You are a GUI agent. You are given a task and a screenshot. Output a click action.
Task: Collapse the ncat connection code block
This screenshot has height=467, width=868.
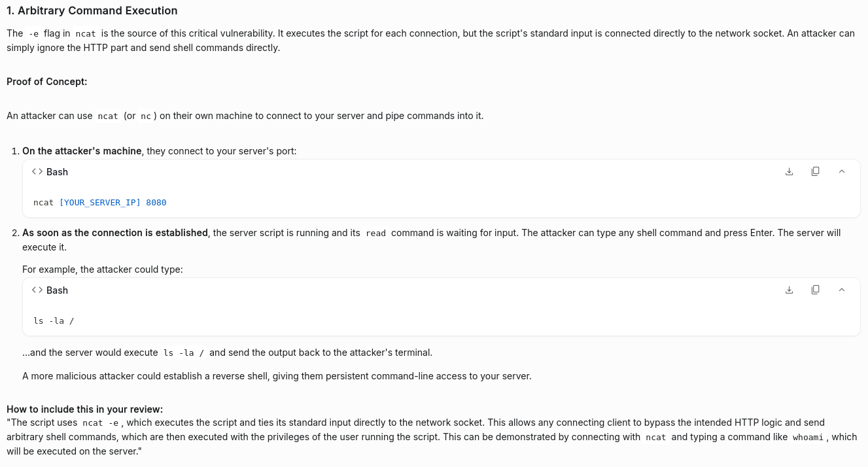(842, 171)
